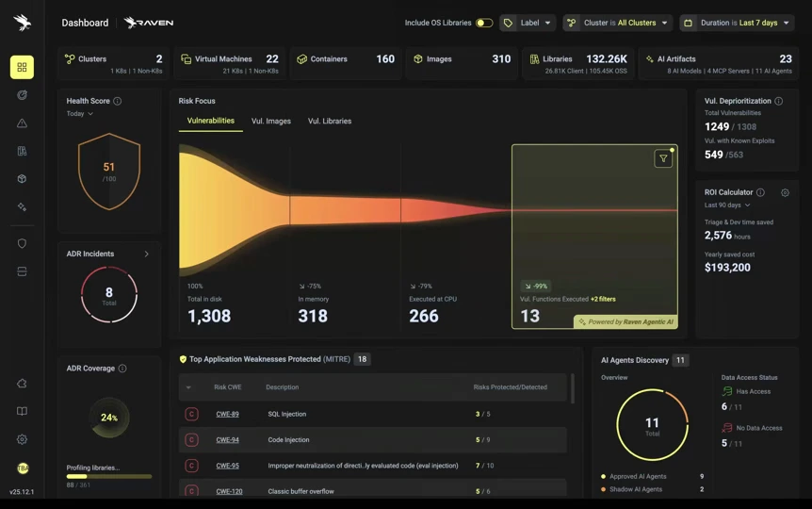This screenshot has height=509, width=812.
Task: Click the ADR Incidents 8 Total ring
Action: [x=109, y=295]
